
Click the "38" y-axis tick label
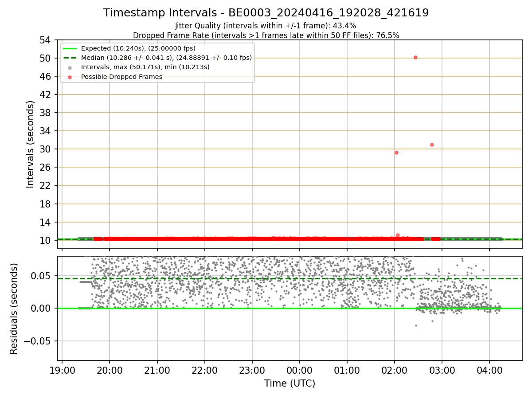tap(46, 113)
